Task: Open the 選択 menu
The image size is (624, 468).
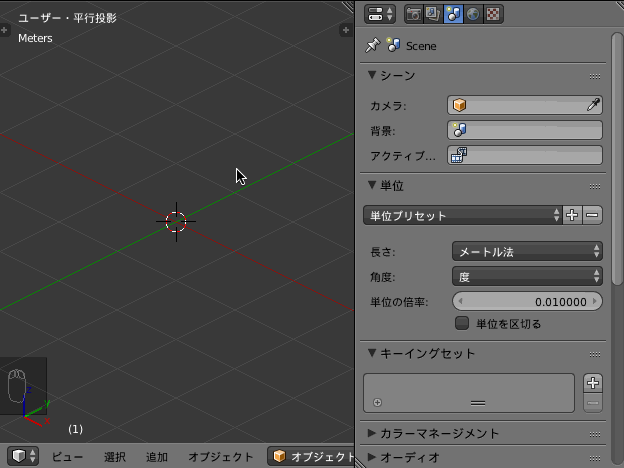Action: click(115, 456)
